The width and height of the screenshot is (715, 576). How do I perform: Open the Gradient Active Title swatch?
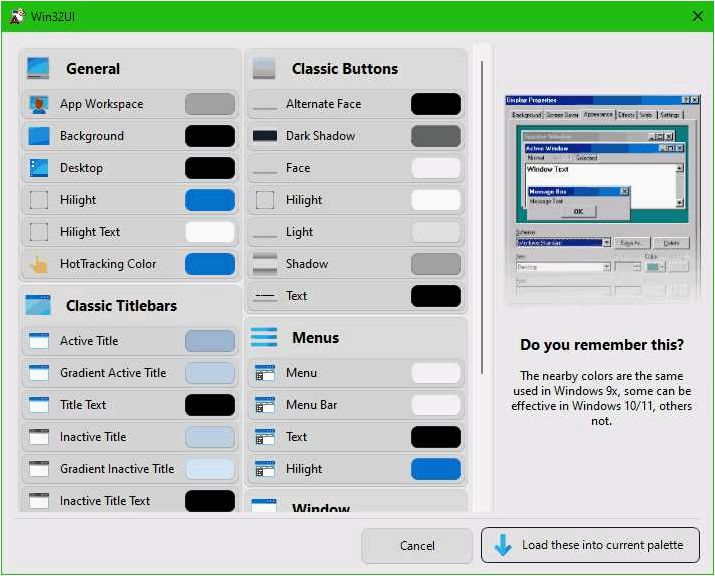[x=210, y=373]
